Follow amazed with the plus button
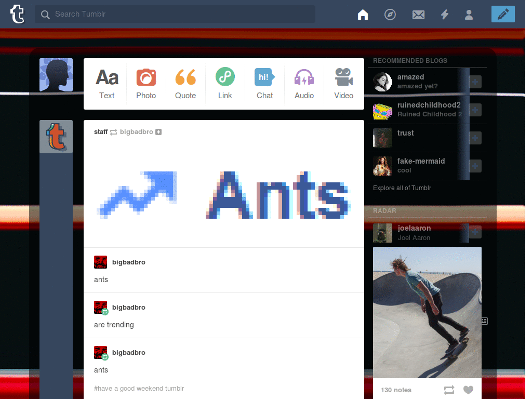The height and width of the screenshot is (399, 532). tap(475, 82)
